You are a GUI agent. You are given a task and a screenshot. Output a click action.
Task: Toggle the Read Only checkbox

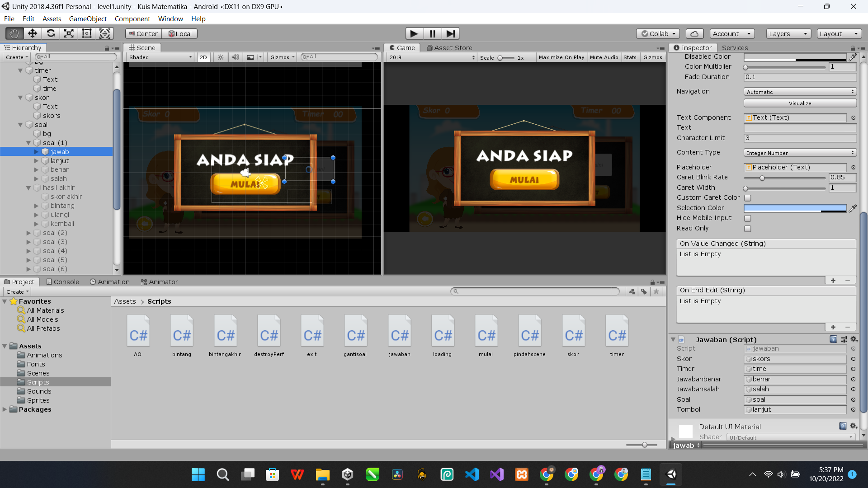tap(748, 229)
